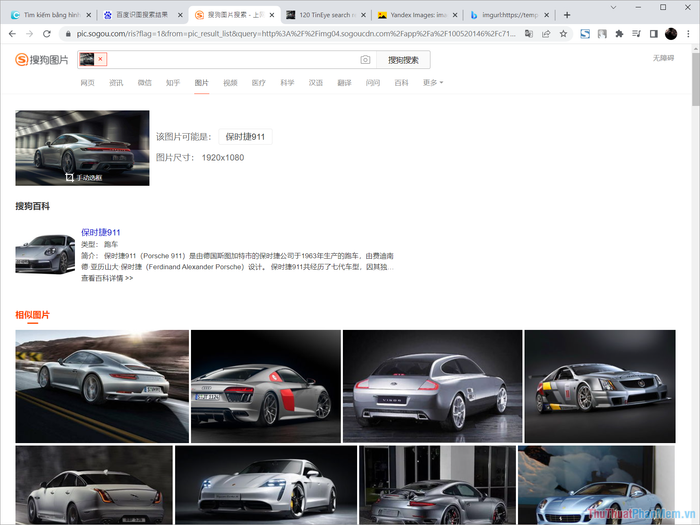Viewport: 700px width, 525px height.
Task: Open the silver coupe rear view result
Action: tap(433, 386)
